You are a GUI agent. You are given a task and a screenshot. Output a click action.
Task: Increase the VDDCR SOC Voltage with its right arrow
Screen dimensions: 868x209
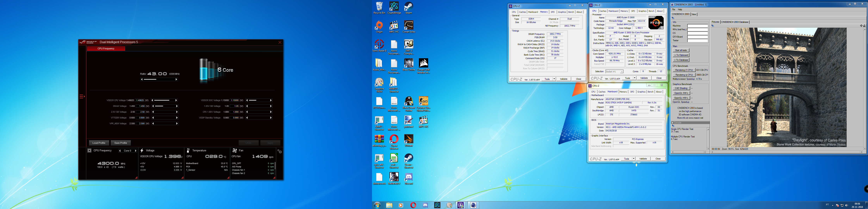[271, 100]
